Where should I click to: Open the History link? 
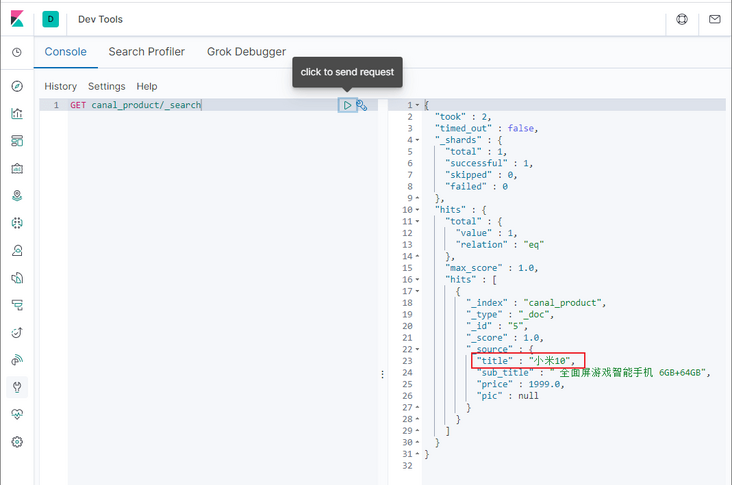tap(60, 87)
